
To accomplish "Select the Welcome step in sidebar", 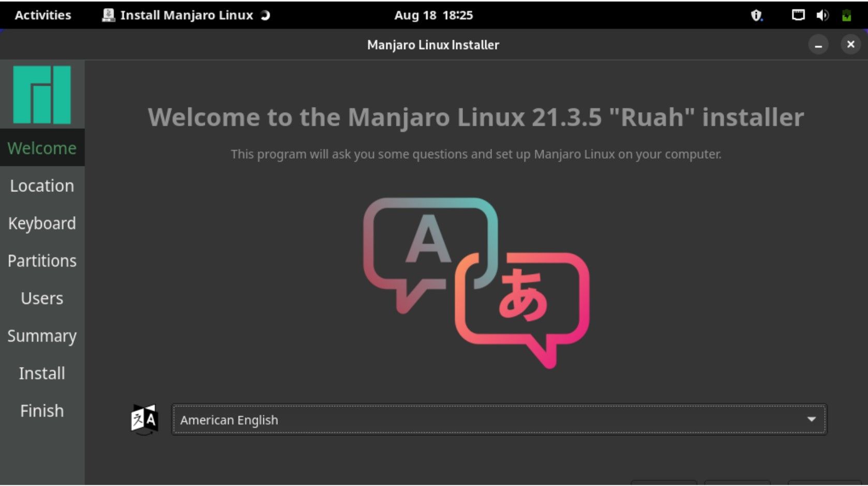I will point(42,148).
